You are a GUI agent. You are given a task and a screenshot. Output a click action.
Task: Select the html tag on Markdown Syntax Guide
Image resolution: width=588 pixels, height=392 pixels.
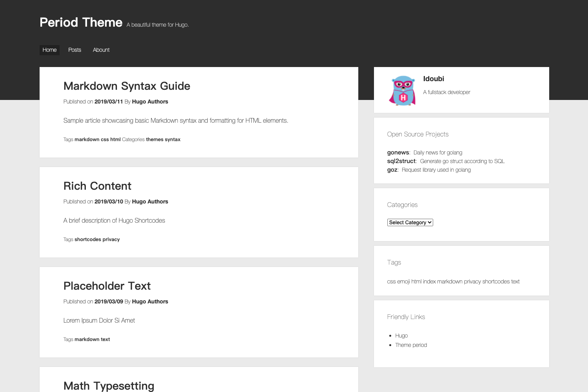pyautogui.click(x=115, y=140)
